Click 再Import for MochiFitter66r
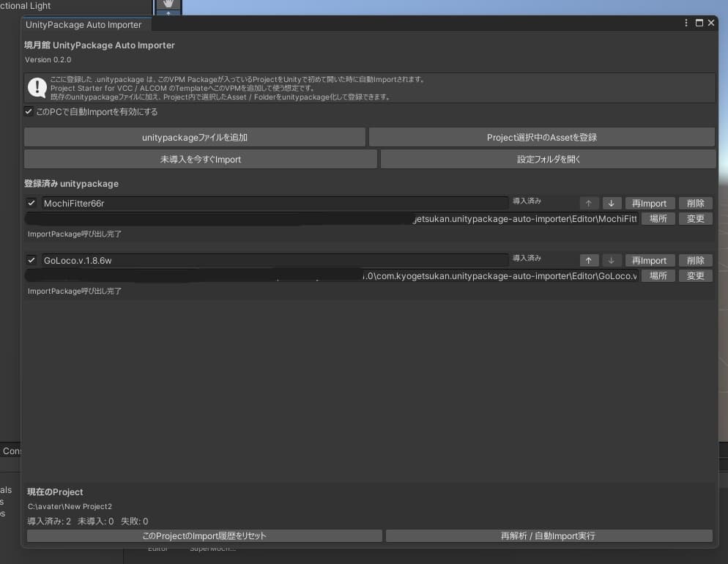This screenshot has width=728, height=564. 650,204
